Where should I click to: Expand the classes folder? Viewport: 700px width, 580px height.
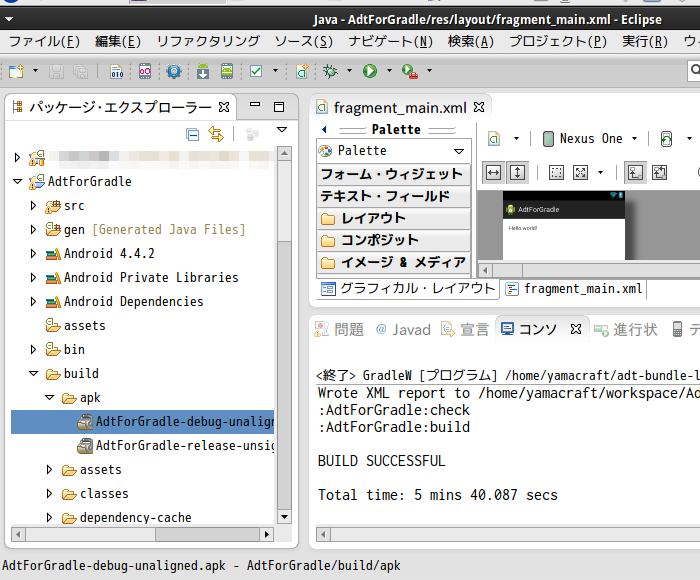tap(49, 494)
